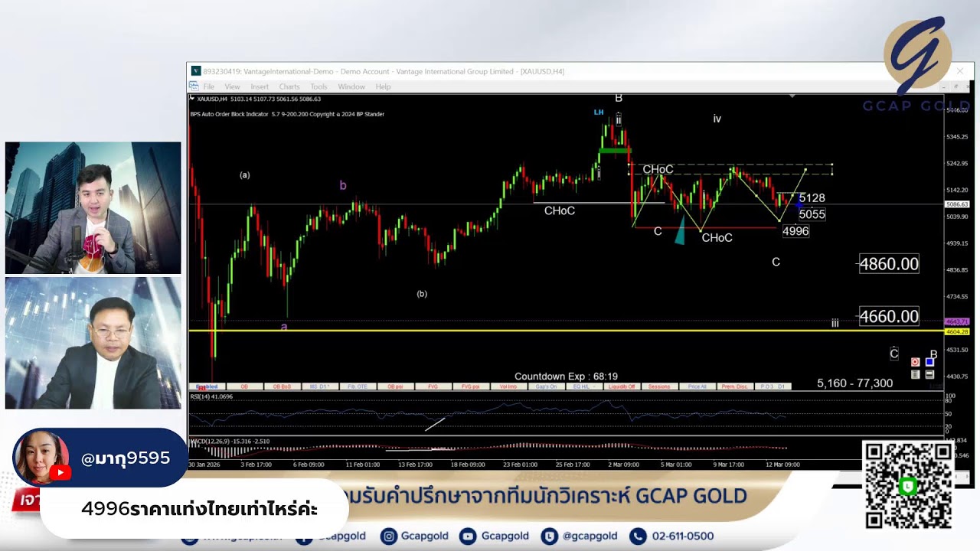Click the bottom presenter webcam thumbnail
Image resolution: width=980 pixels, height=551 pixels.
(x=93, y=343)
